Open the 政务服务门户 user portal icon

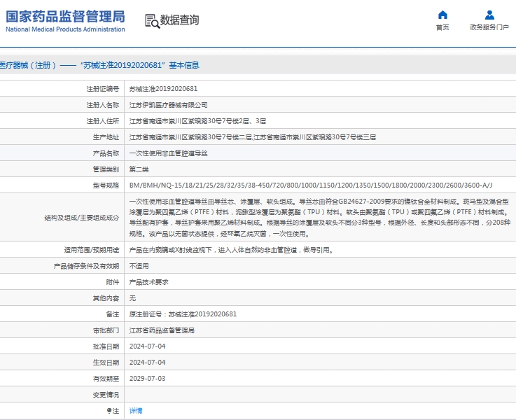pyautogui.click(x=489, y=15)
